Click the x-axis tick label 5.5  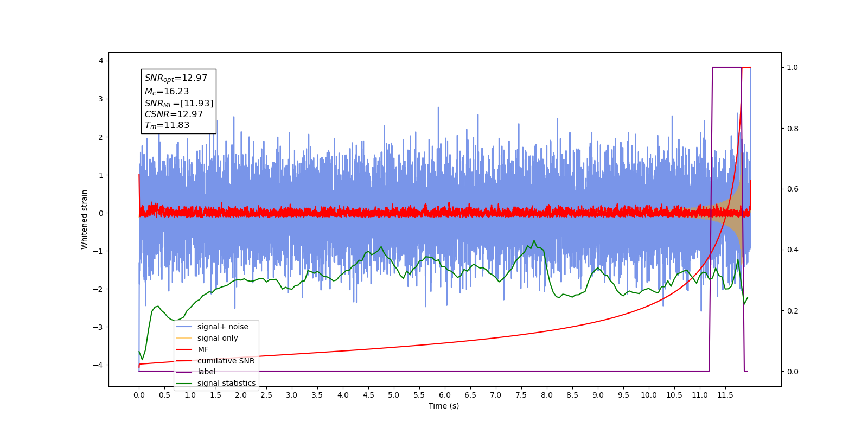coord(419,395)
